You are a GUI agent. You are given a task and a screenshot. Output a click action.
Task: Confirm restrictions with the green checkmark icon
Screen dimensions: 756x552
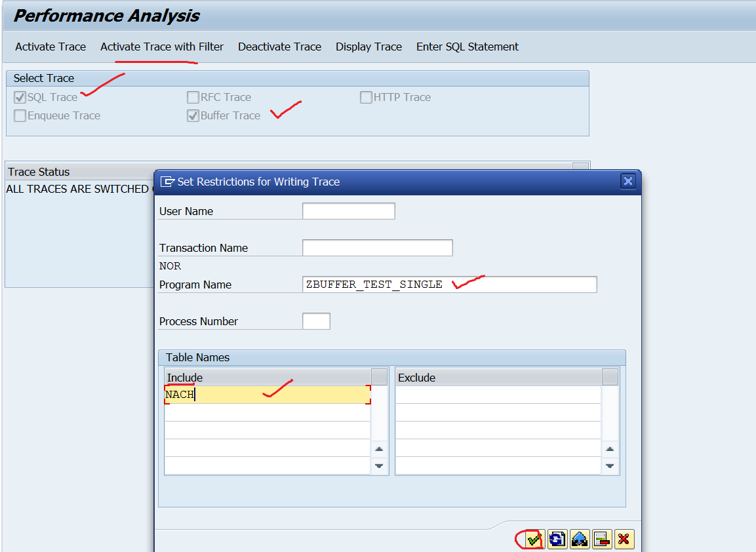pyautogui.click(x=531, y=539)
